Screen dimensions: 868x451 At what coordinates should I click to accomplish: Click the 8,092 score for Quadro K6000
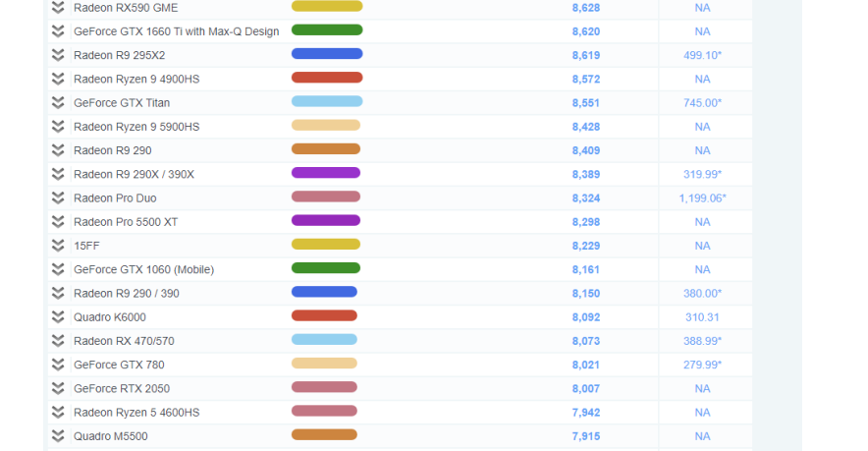586,317
